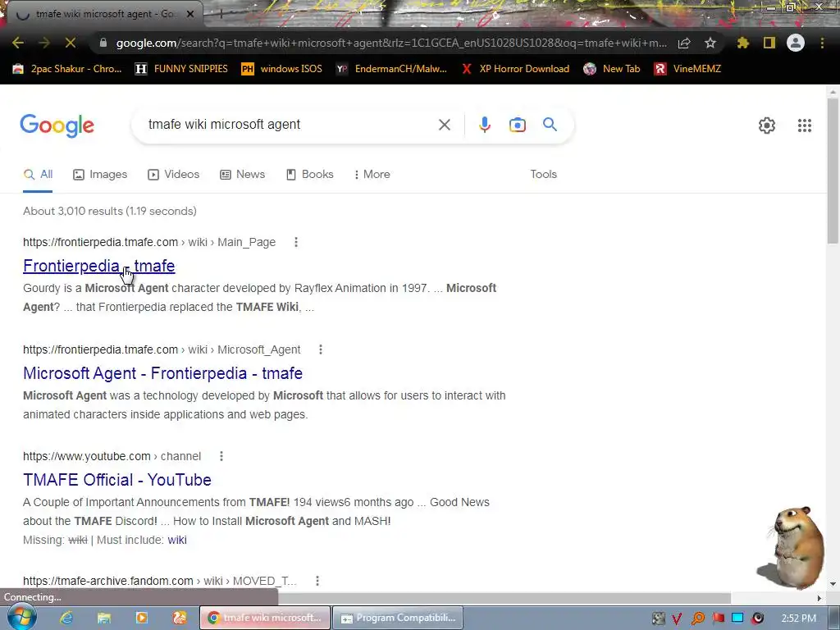Screen dimensions: 840x630
Task: Open Microsoft Agent - Frontierpedia - tmafe result
Action: (x=163, y=373)
